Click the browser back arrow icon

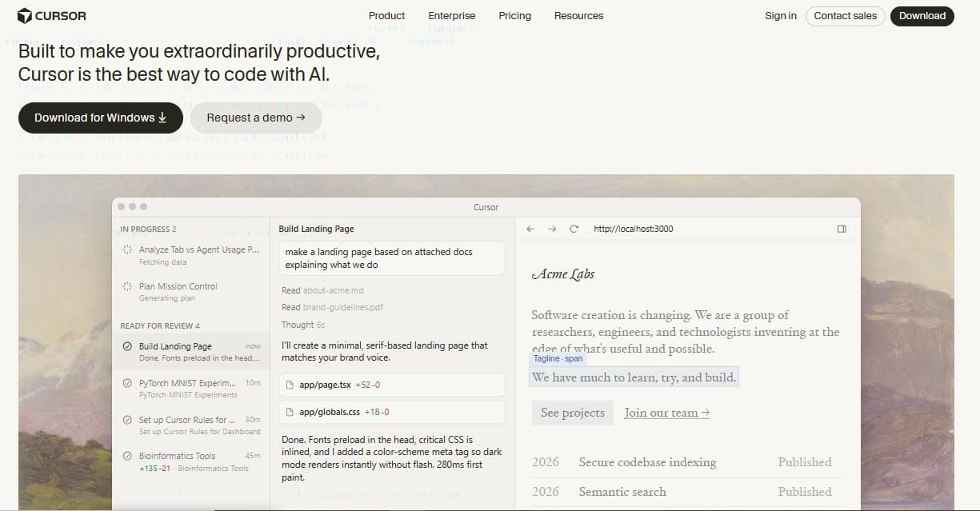click(530, 229)
